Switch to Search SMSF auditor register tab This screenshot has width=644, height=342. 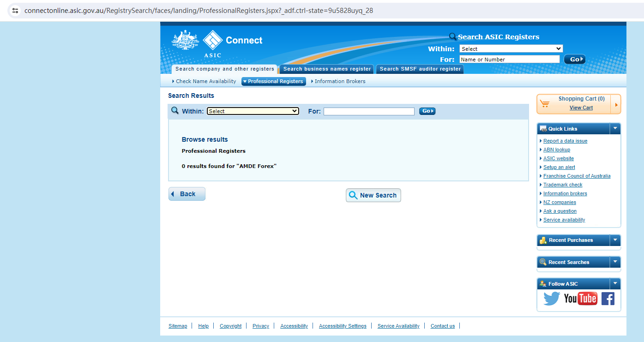pyautogui.click(x=420, y=69)
